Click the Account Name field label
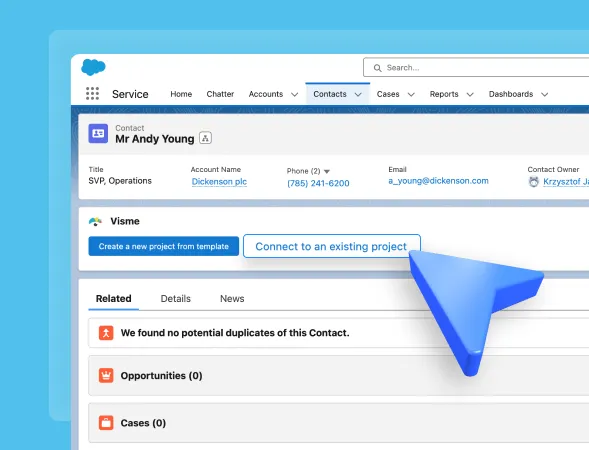The width and height of the screenshot is (589, 450). pos(216,169)
